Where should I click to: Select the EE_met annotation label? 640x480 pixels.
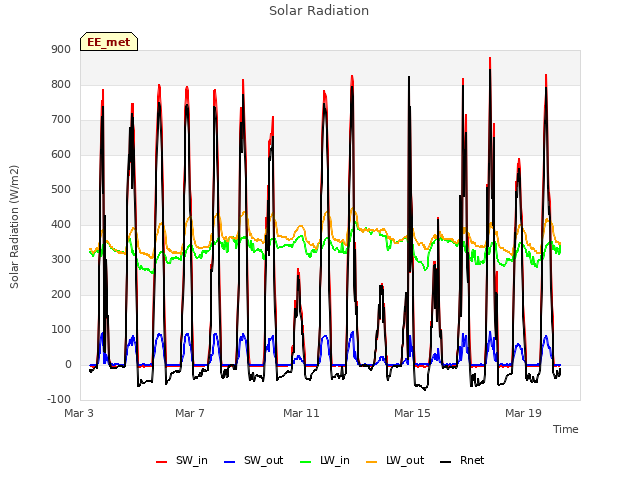coord(109,42)
